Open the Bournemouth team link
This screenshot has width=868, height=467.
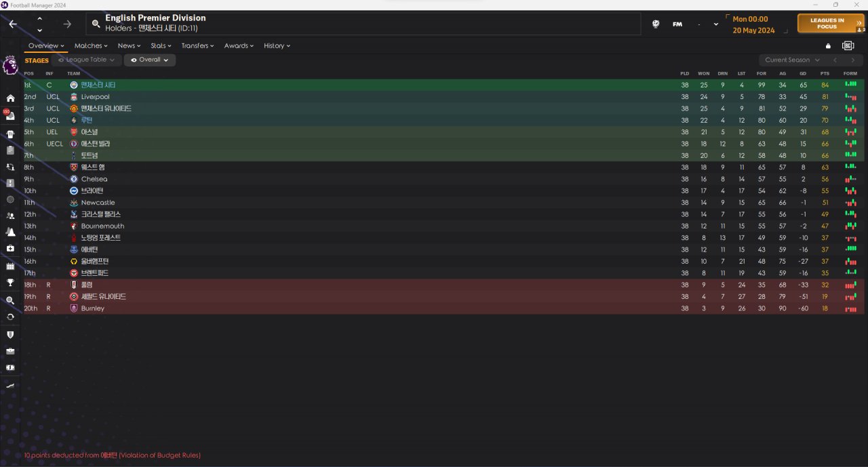(x=102, y=226)
